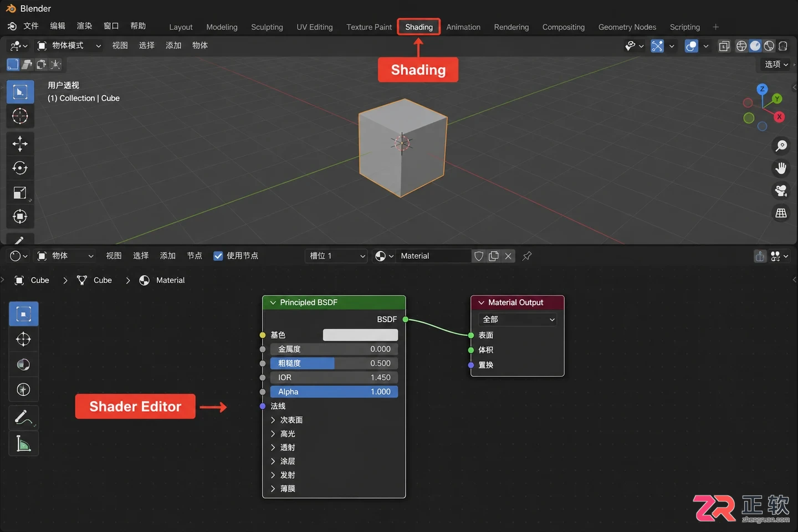The width and height of the screenshot is (798, 532).
Task: Select the Scale tool in viewport toolbar
Action: pos(20,192)
